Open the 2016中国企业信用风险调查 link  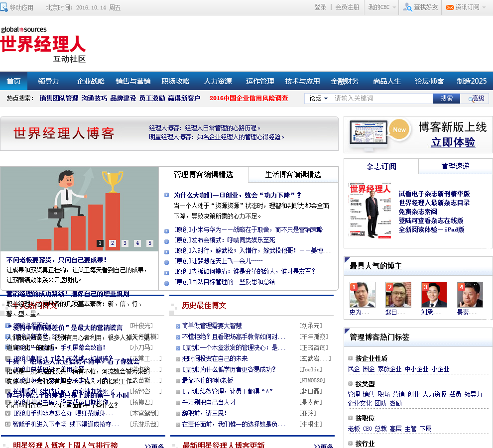pos(248,99)
